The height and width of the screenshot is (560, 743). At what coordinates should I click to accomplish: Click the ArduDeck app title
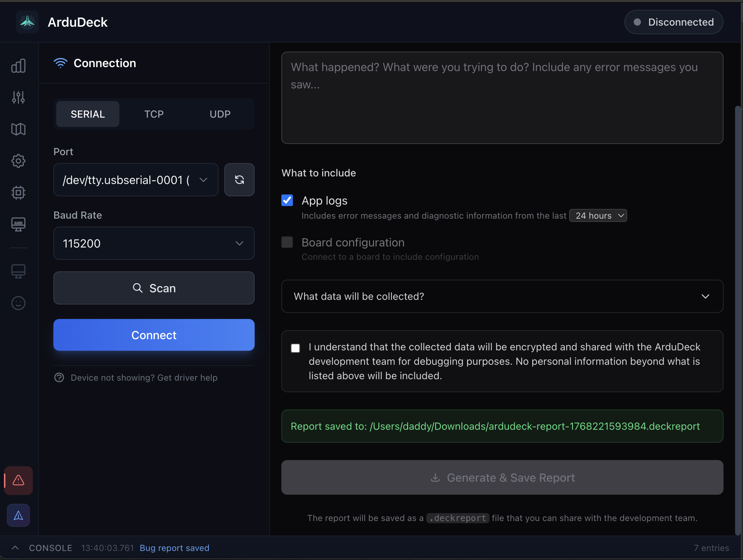pyautogui.click(x=78, y=22)
